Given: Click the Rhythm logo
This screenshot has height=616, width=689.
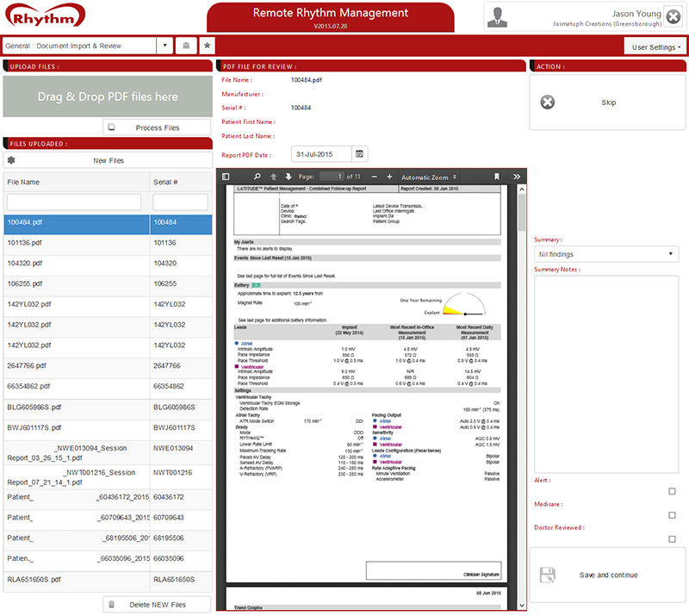Looking at the screenshot, I should (45, 16).
